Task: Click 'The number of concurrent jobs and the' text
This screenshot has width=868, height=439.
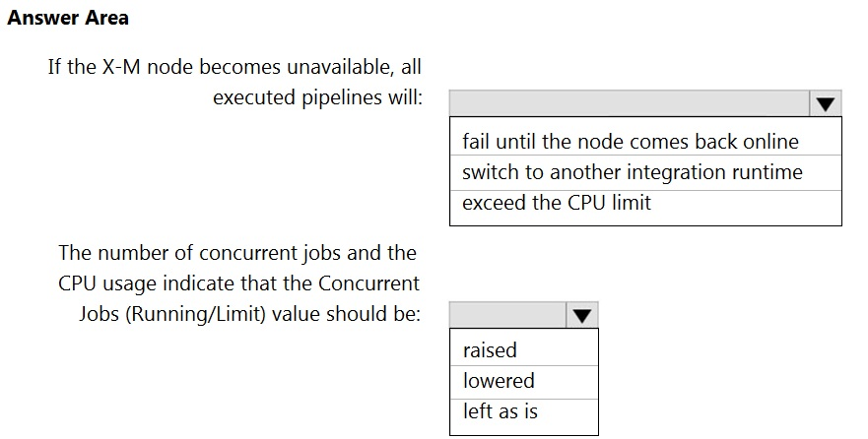Action: tap(237, 253)
